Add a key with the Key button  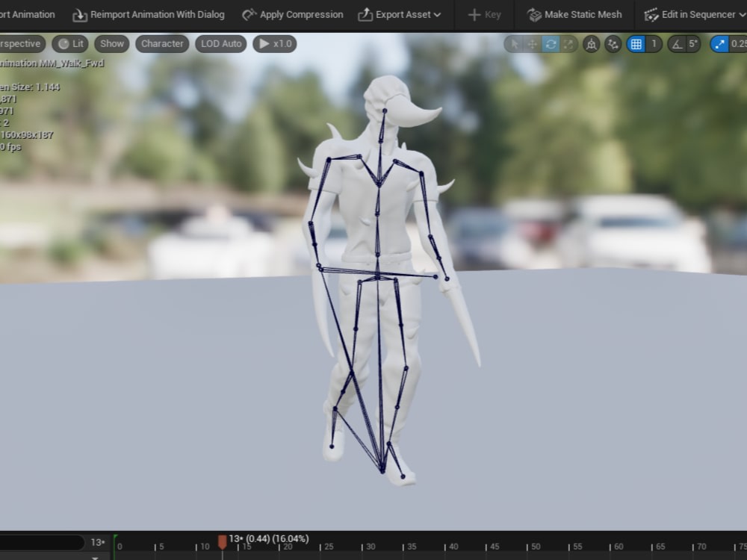(x=484, y=15)
